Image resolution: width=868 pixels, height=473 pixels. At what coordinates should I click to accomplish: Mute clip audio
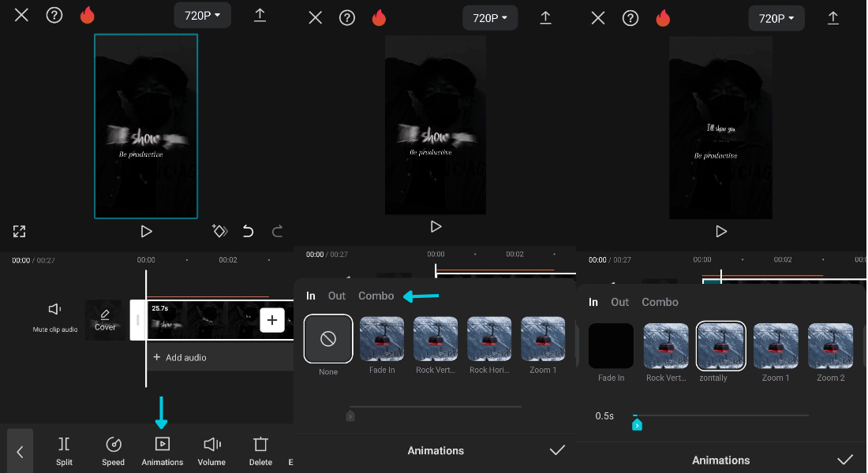pos(54,318)
